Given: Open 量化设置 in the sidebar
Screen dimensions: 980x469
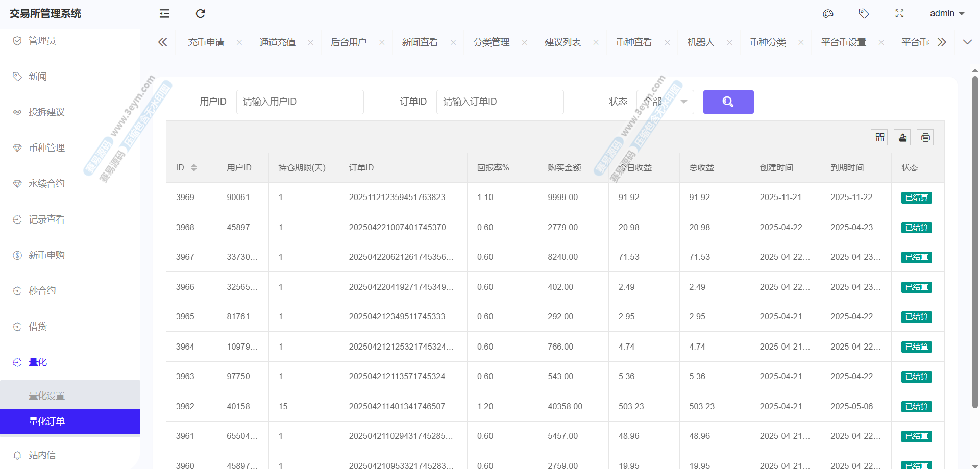Looking at the screenshot, I should pos(47,396).
